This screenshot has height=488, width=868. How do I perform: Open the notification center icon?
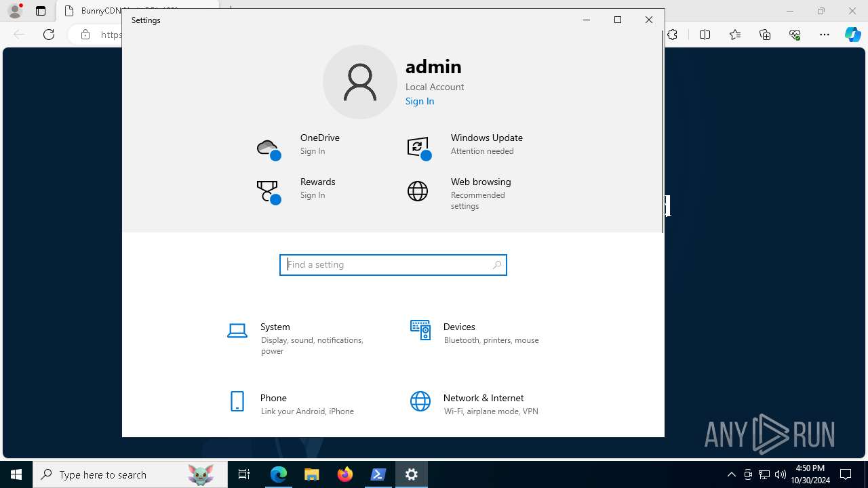tap(846, 474)
